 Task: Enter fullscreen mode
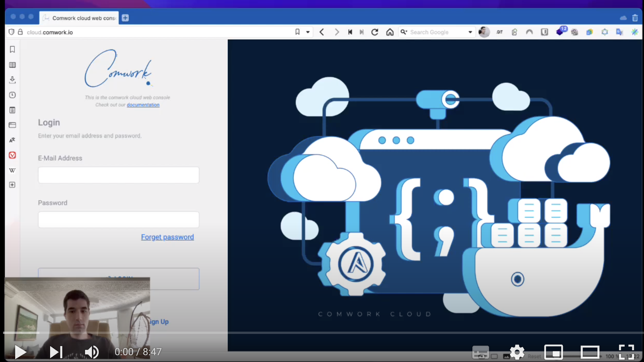click(x=627, y=352)
